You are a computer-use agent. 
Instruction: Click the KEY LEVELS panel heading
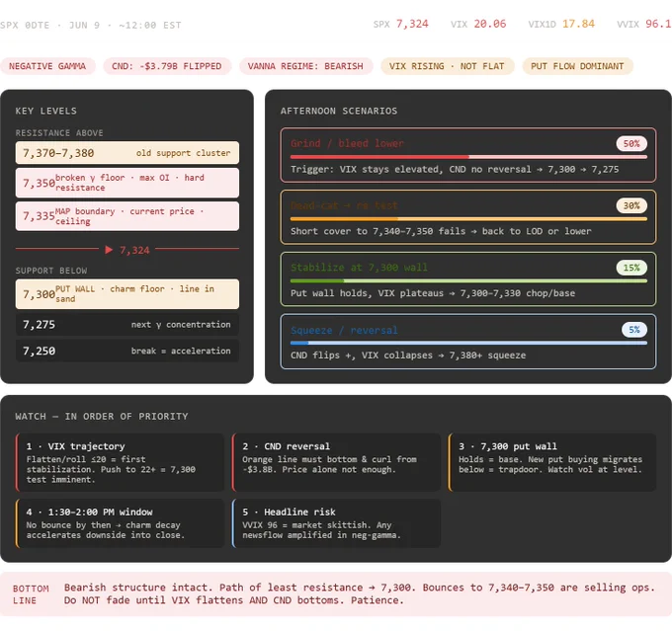point(45,111)
